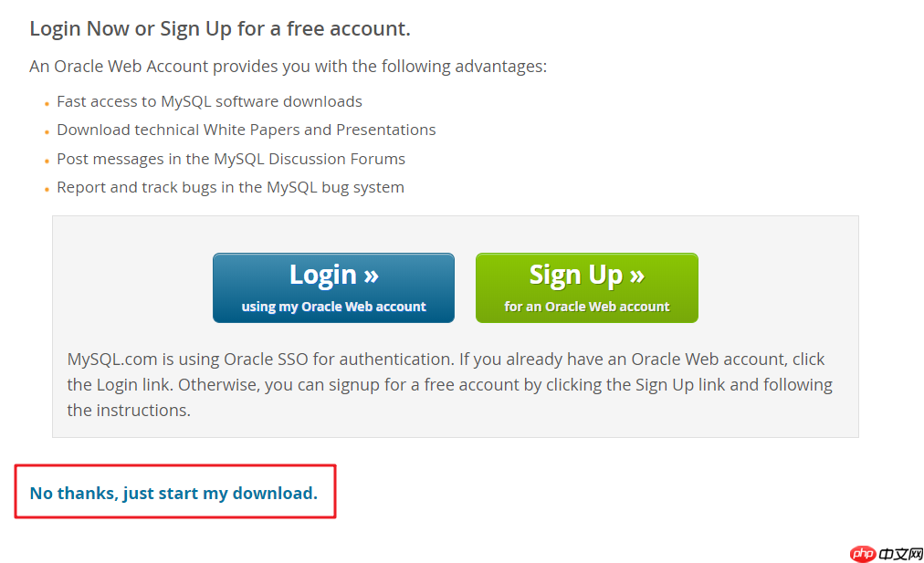Screen dimensions: 924x563
Task: Open the No thanks, just start my download link
Action: [x=173, y=493]
